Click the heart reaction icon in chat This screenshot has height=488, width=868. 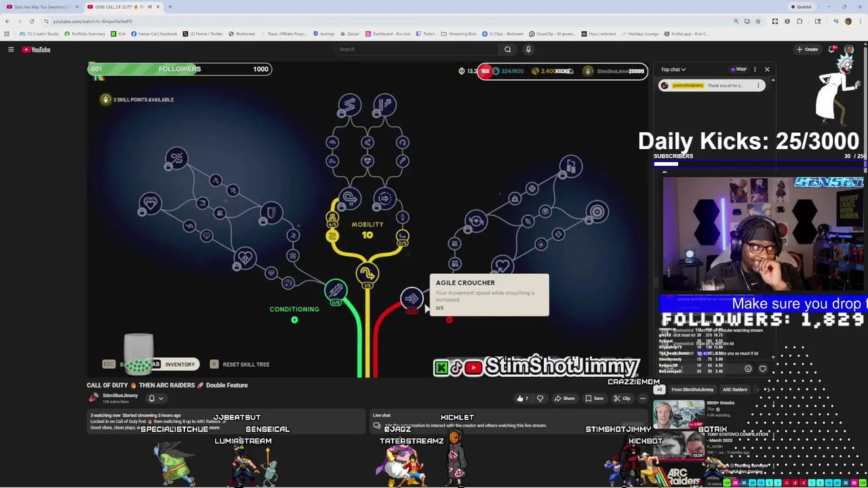pyautogui.click(x=762, y=369)
